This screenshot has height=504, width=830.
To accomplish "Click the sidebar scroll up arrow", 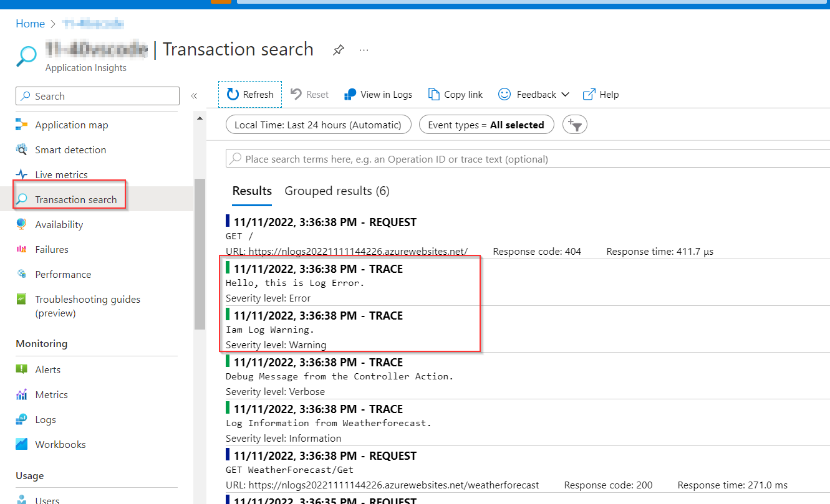I will 200,118.
